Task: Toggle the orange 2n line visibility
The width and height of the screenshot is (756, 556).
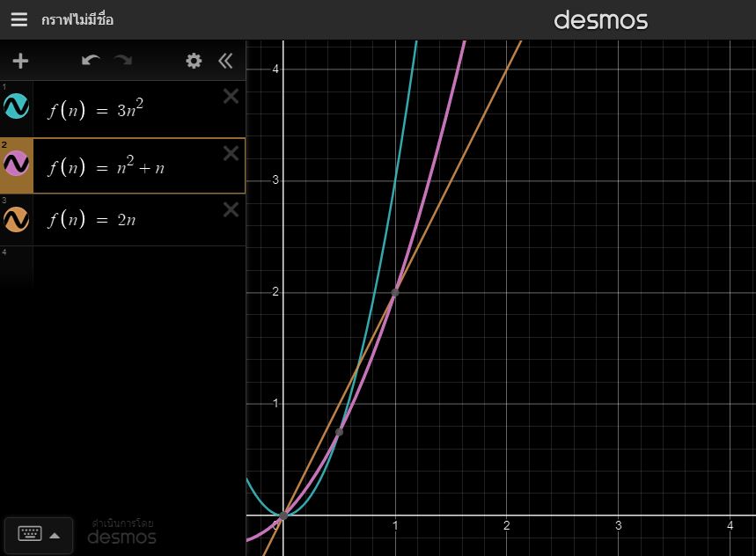Action: [x=17, y=219]
